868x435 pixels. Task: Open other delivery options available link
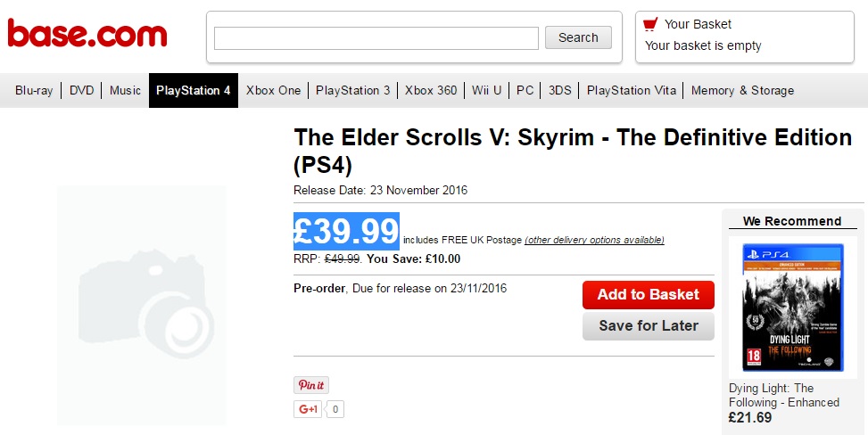click(594, 240)
